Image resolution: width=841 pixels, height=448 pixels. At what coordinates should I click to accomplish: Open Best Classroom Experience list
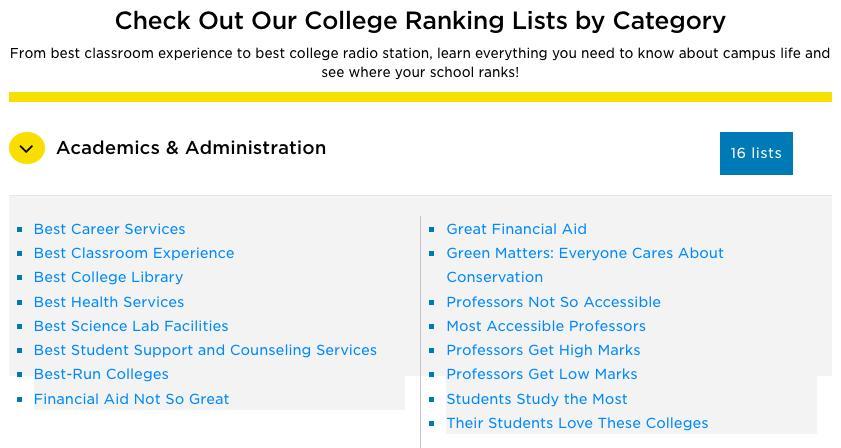[134, 253]
